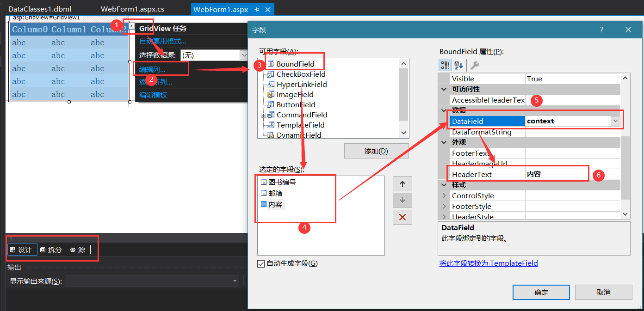Collapse the 可访问性 category
This screenshot has height=311, width=644.
(445, 89)
